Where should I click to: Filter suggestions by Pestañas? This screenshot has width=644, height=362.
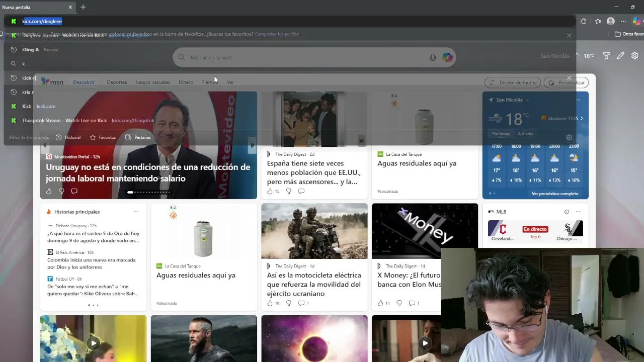tap(138, 137)
